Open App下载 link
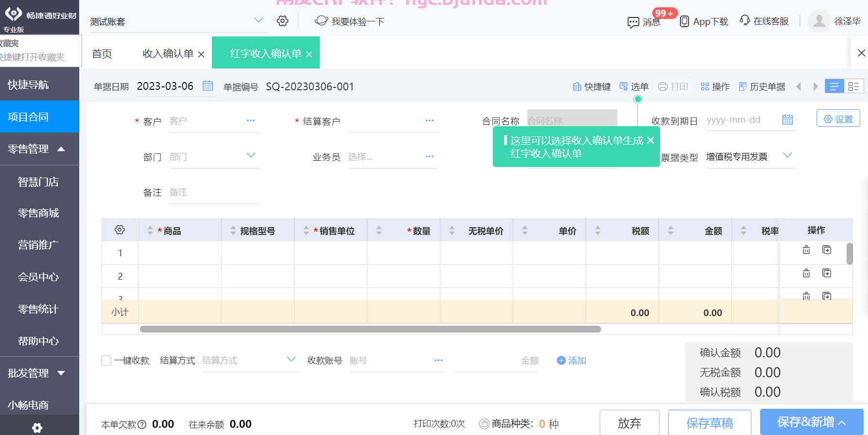Image resolution: width=868 pixels, height=435 pixels. pyautogui.click(x=704, y=21)
